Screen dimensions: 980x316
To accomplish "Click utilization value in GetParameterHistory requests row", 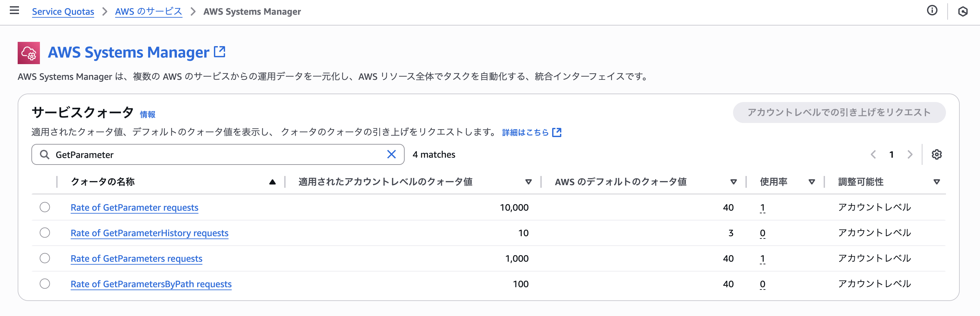I will (762, 233).
